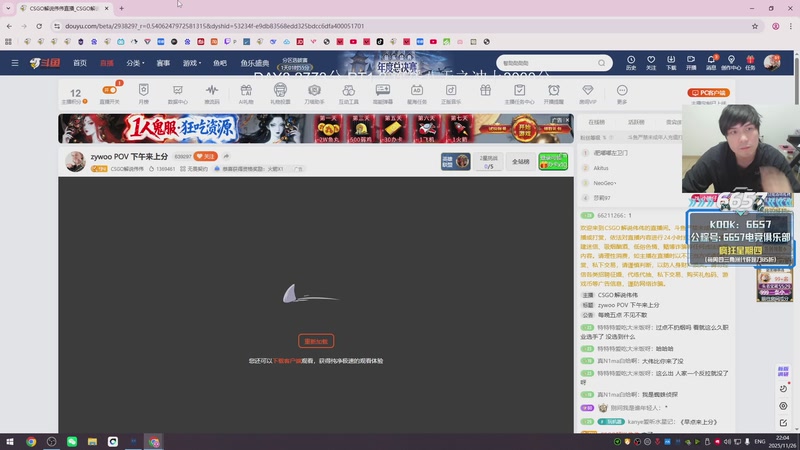Open the Windows Start menu
Viewport: 800px width, 450px height.
pyautogui.click(x=10, y=442)
